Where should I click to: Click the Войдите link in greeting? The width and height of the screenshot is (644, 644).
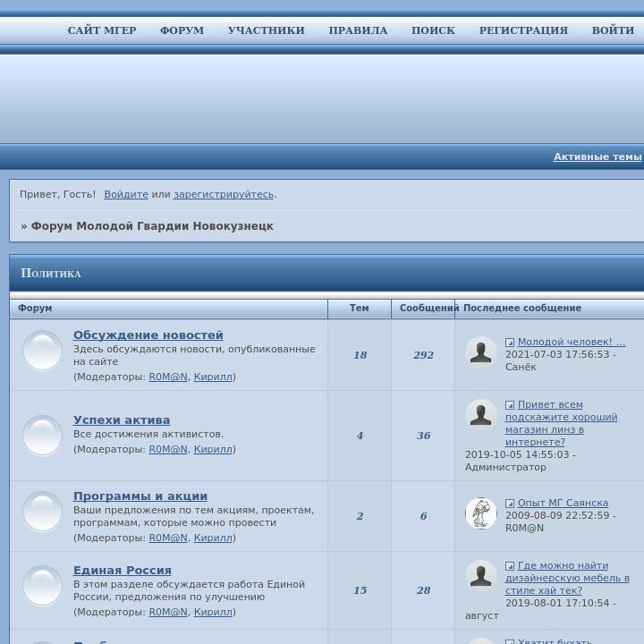(x=126, y=194)
